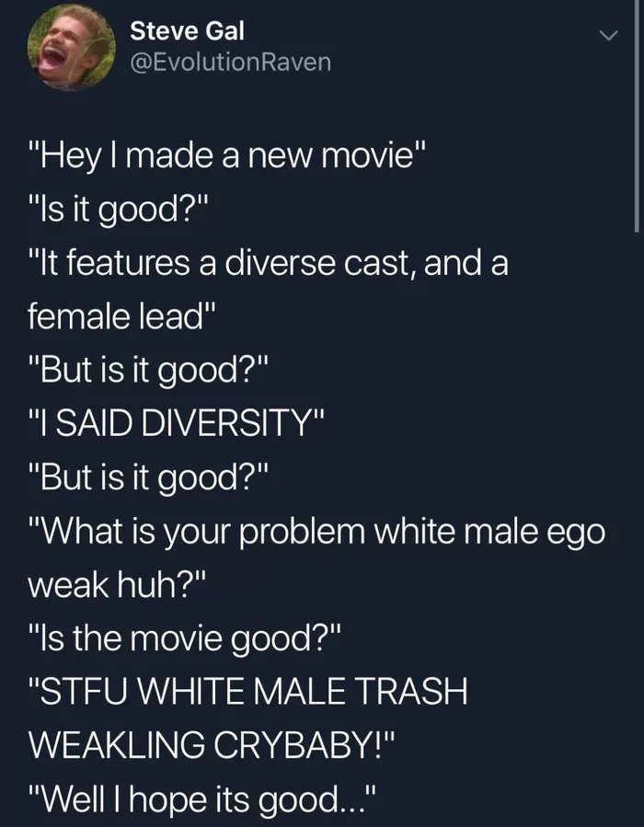
Task: Click the "I SAID DIVERSITY" line
Action: click(x=174, y=425)
